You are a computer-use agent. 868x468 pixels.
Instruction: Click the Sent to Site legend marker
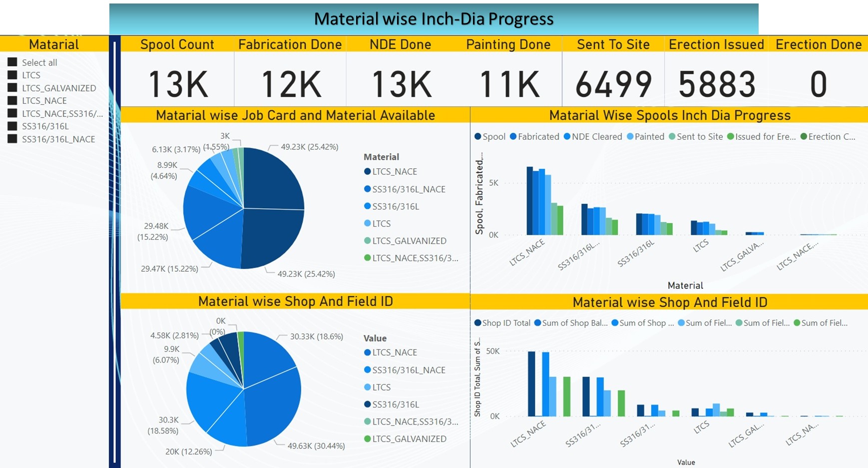coord(672,136)
